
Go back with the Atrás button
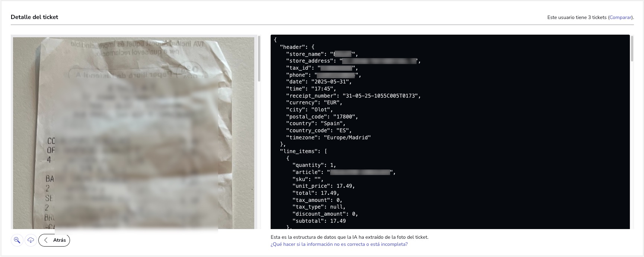tap(54, 240)
